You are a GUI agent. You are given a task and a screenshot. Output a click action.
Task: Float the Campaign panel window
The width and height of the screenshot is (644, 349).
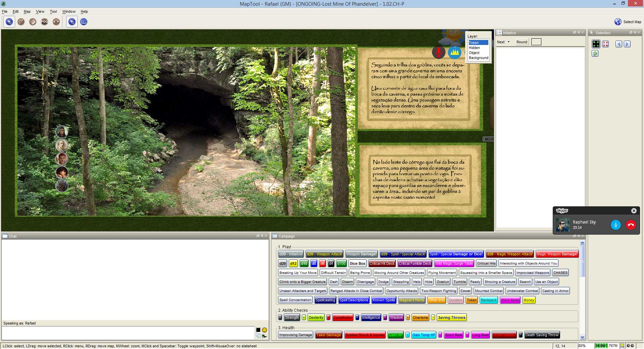[574, 236]
